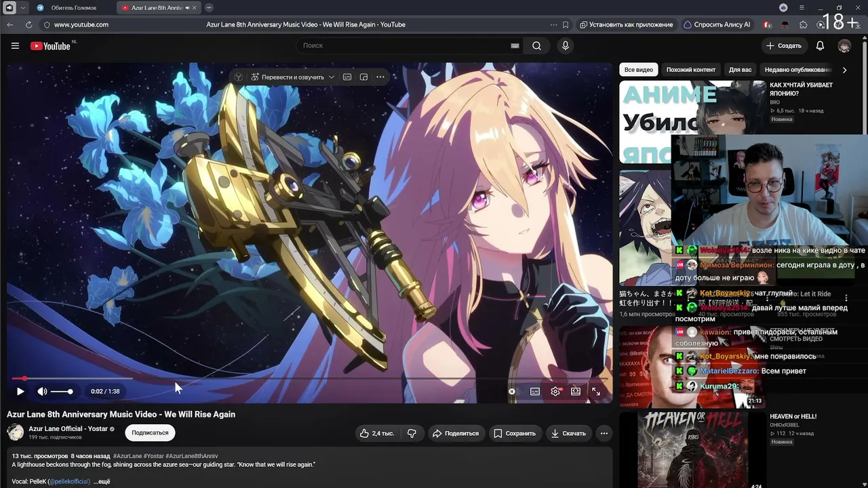
Task: Expand the Перевести и озвучить dropdown arrow
Action: click(332, 77)
